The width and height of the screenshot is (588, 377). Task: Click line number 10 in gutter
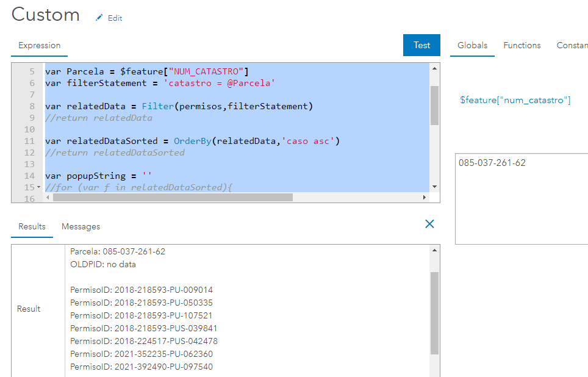29,129
